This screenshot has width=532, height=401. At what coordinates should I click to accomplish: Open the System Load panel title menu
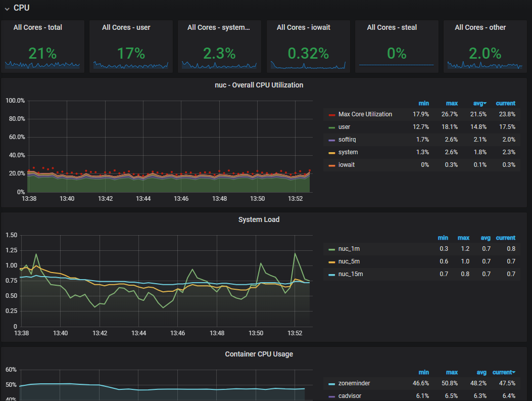click(259, 219)
